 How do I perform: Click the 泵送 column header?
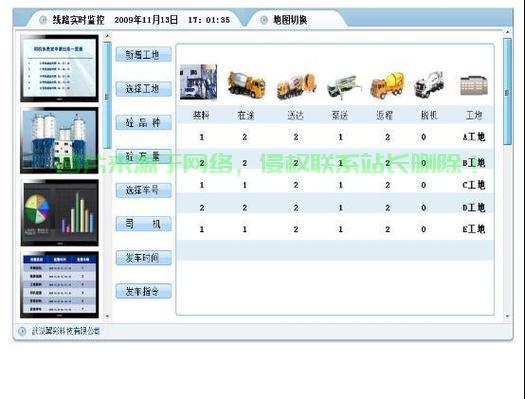(340, 115)
